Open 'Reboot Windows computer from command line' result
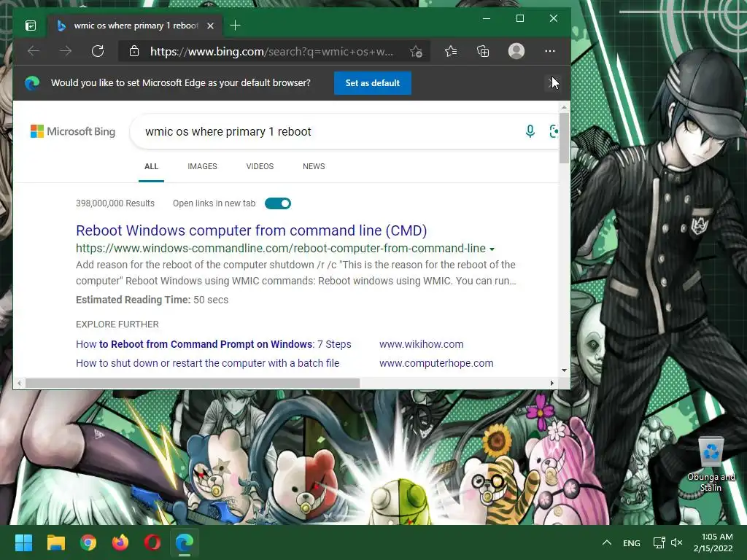This screenshot has height=560, width=747. tap(251, 230)
